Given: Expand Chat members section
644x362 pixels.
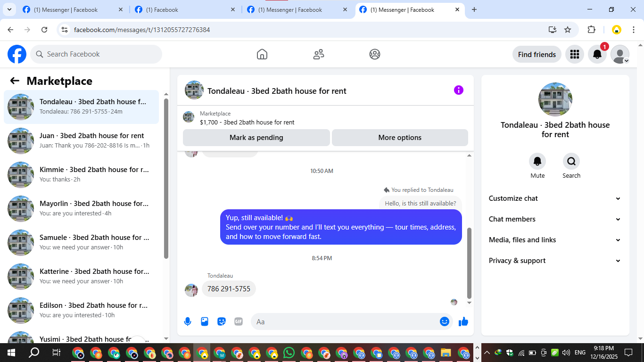Looking at the screenshot, I should coord(555,219).
